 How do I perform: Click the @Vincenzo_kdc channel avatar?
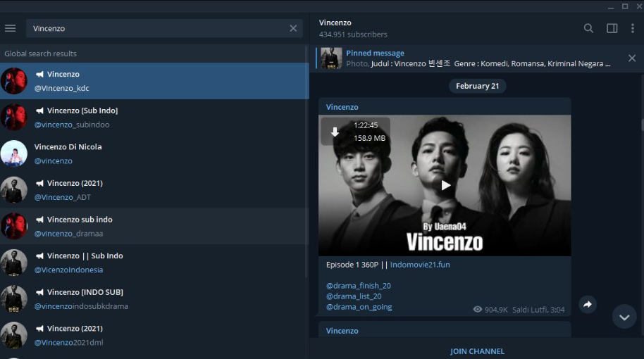point(14,81)
